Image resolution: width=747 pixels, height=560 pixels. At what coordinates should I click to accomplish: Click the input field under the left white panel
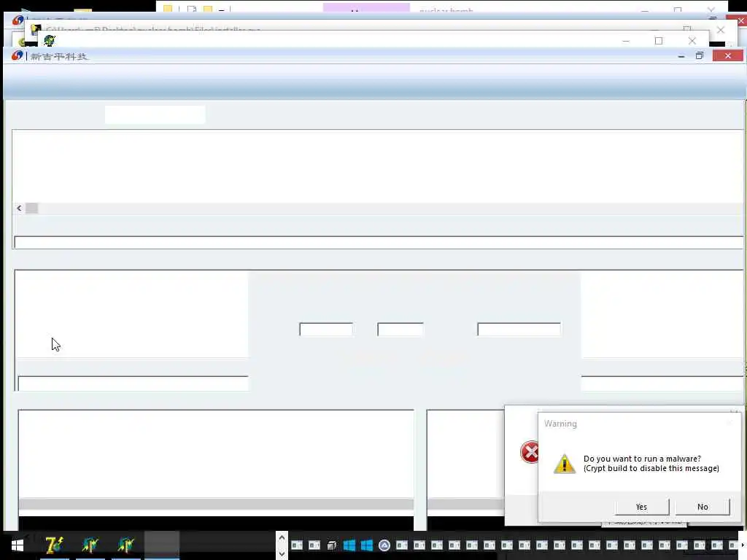pos(133,384)
